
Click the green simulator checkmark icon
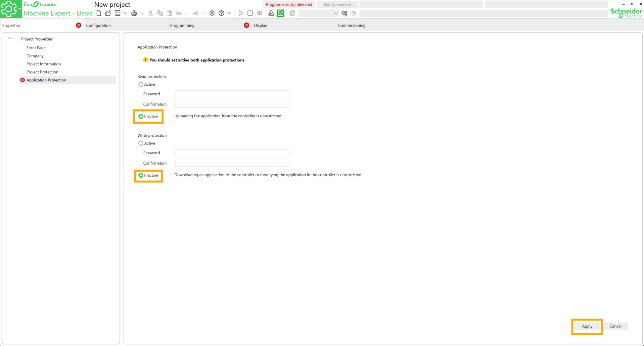click(281, 13)
